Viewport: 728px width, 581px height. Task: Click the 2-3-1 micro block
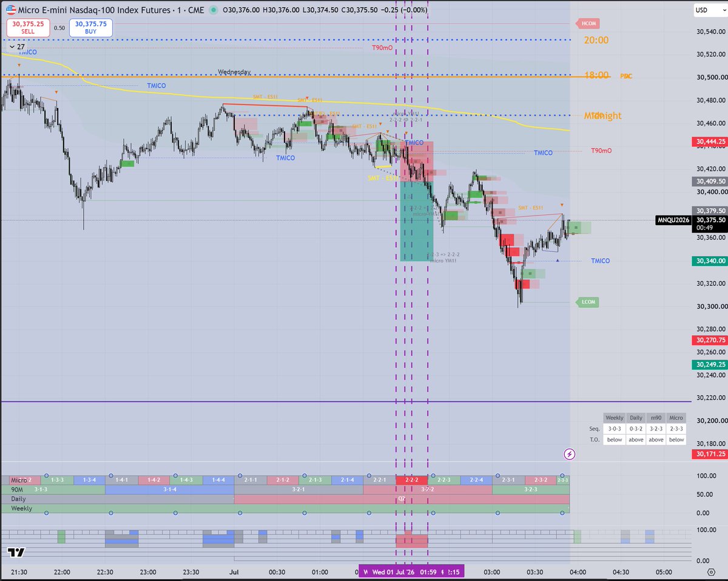pos(508,480)
